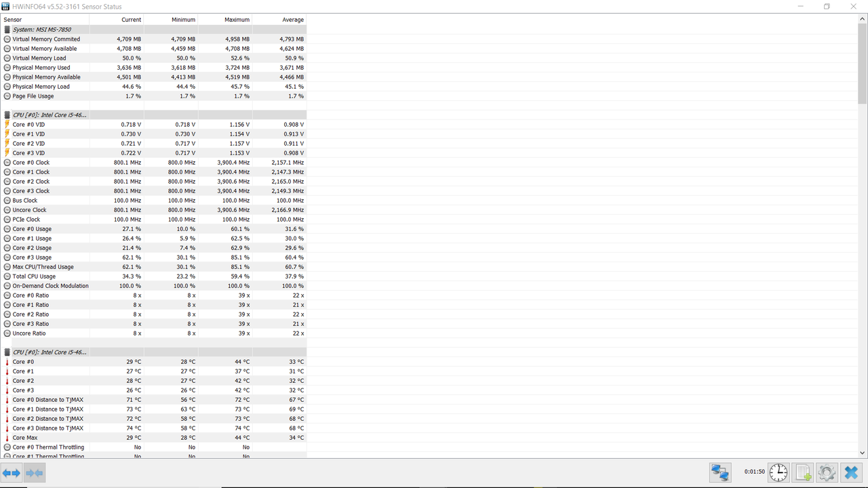Select the PCIe Clock row label

pyautogui.click(x=26, y=220)
